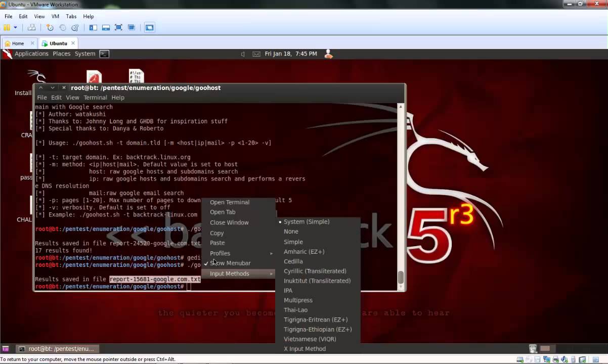
Task: Click the VMware suspend/power button
Action: [x=7, y=27]
